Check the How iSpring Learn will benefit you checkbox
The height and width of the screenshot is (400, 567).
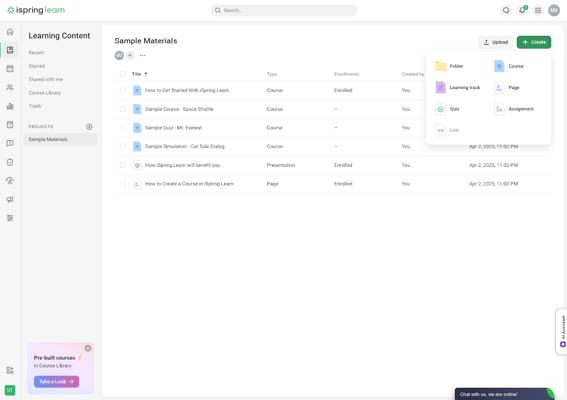(123, 165)
